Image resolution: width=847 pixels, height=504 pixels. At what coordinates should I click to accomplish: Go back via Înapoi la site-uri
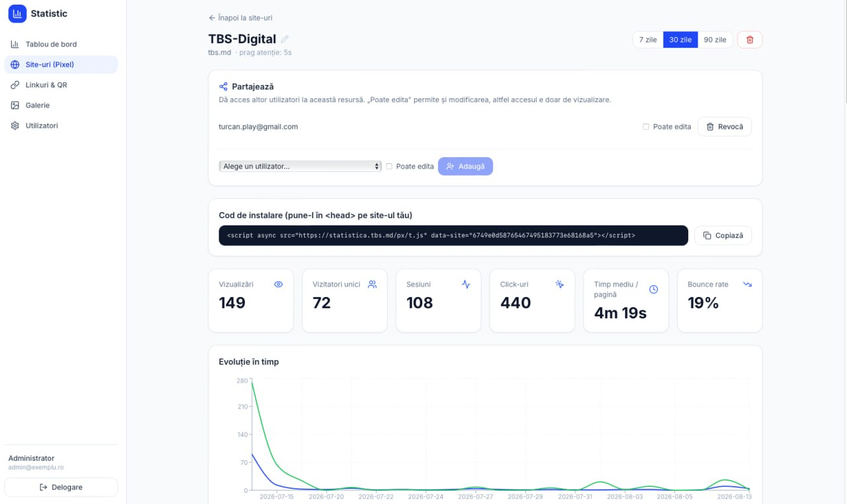(240, 18)
